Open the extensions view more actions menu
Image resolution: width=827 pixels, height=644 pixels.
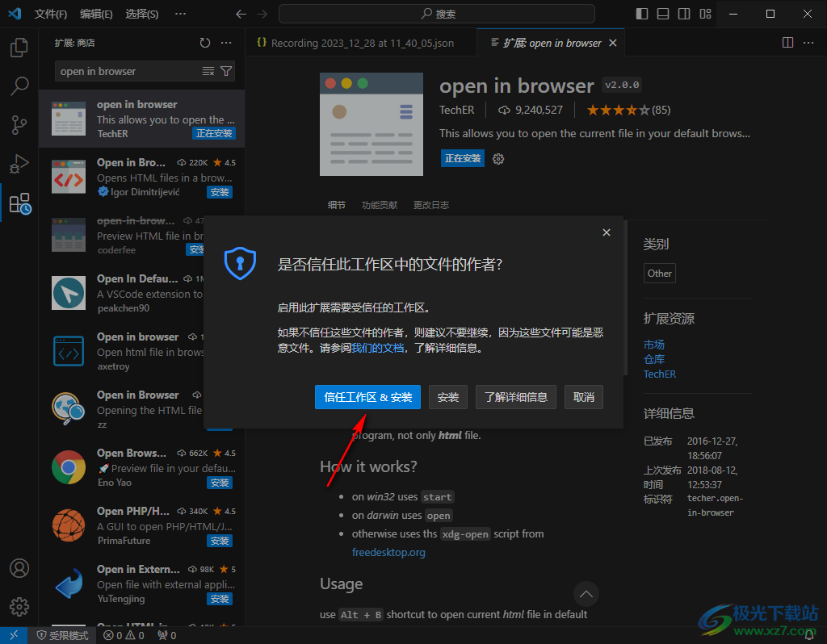click(226, 43)
